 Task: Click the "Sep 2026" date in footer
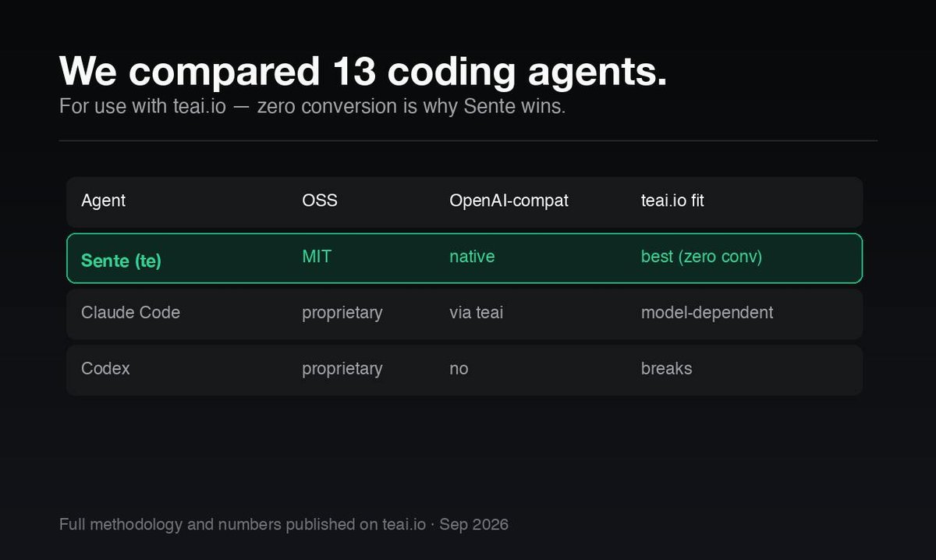pyautogui.click(x=473, y=525)
